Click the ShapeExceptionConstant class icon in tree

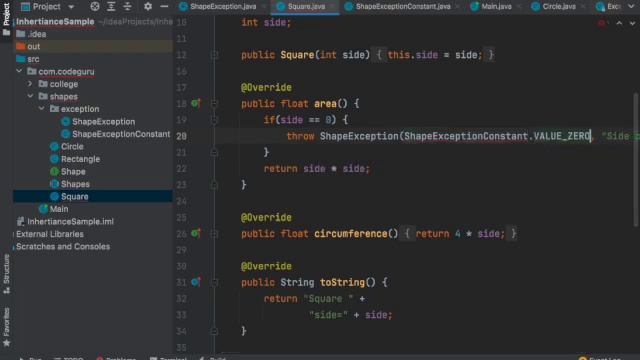pos(65,134)
